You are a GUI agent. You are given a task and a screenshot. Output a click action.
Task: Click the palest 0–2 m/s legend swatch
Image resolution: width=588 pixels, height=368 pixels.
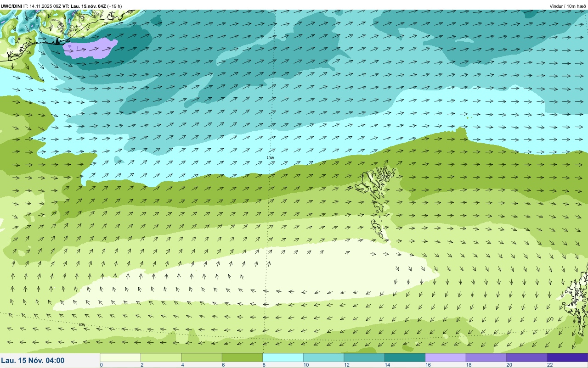[120, 357]
